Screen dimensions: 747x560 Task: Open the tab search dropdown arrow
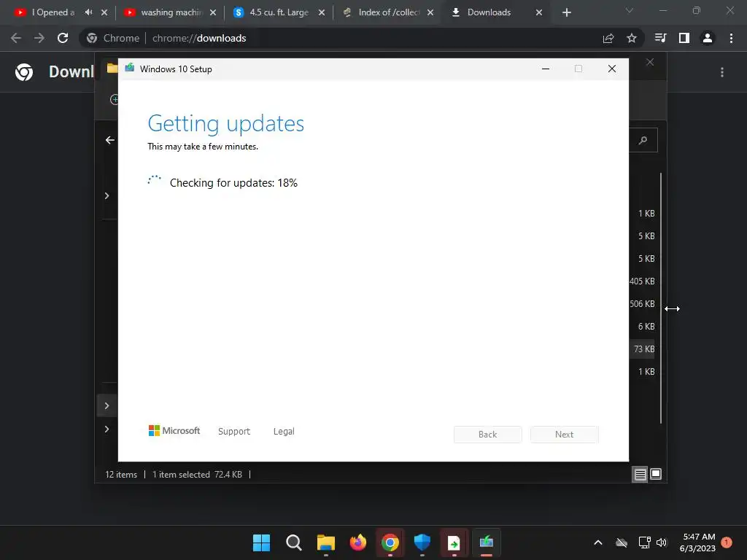click(630, 10)
